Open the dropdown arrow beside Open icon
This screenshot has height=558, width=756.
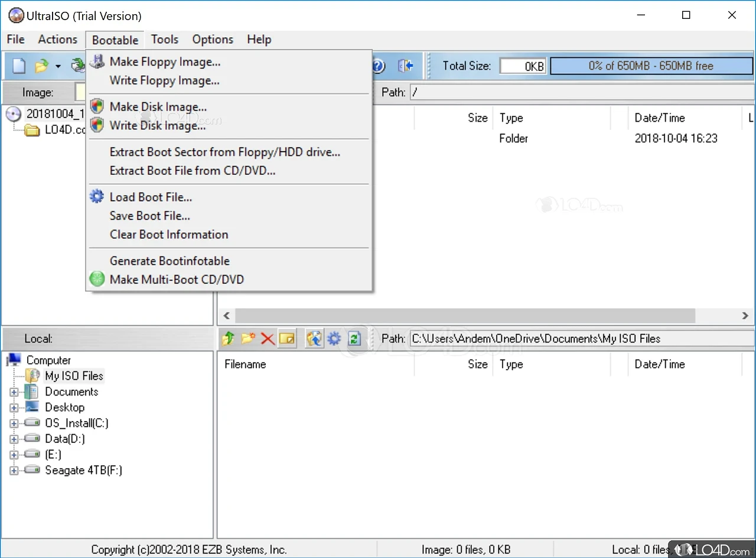click(x=58, y=66)
